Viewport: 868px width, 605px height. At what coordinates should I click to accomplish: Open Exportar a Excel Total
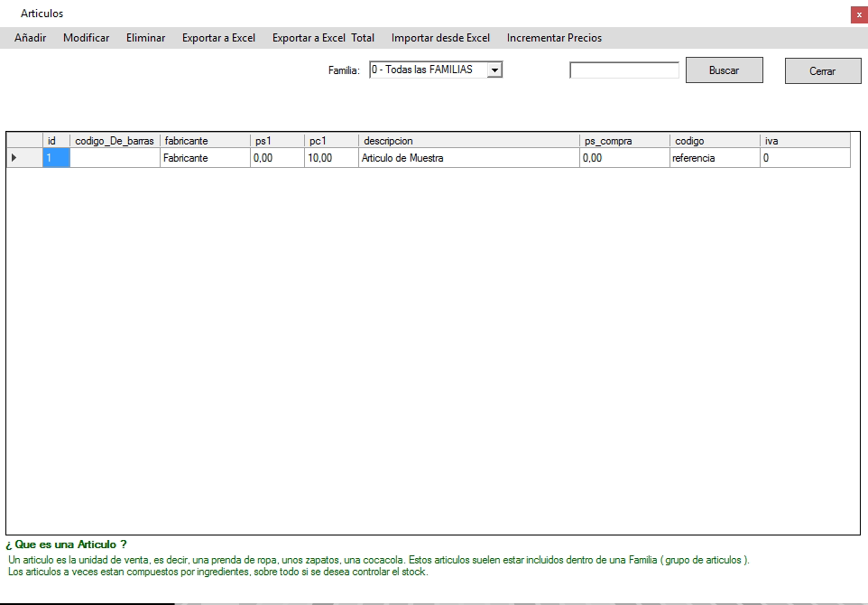323,38
